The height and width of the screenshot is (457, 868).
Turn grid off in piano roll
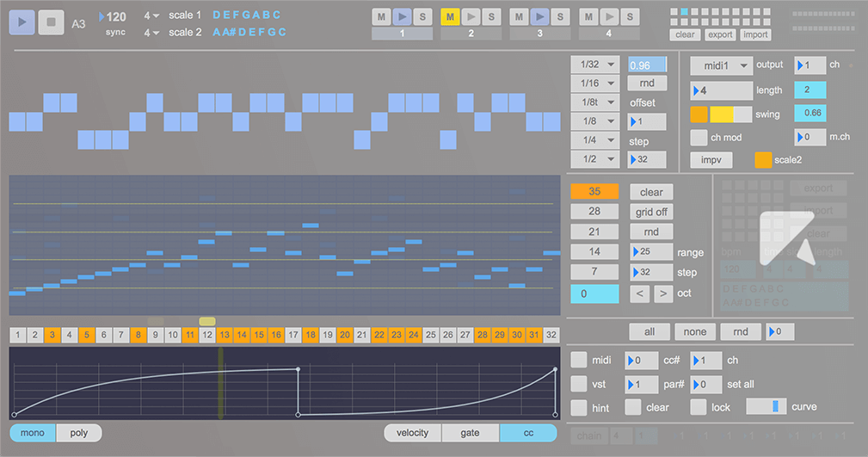[651, 213]
